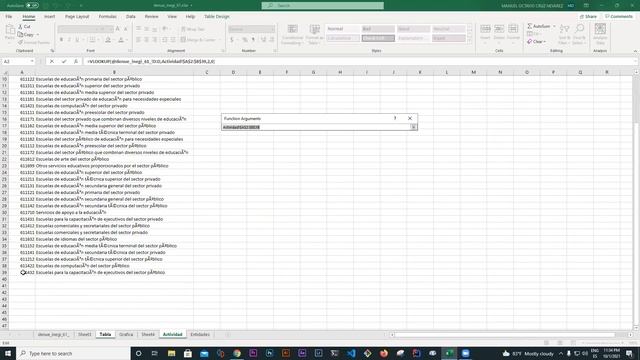
Task: Select the Grafica sheet tab
Action: coord(126,334)
